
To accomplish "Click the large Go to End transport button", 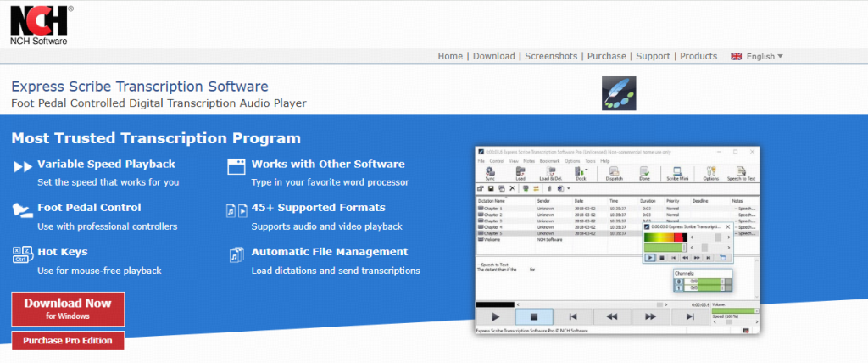I will click(x=690, y=316).
